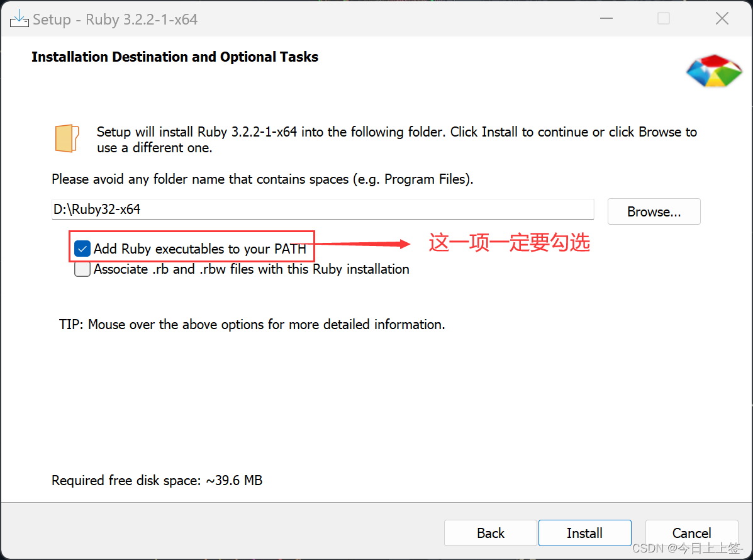Click the 'Setup - Ruby 3.2.2-1-x64' window title
The height and width of the screenshot is (560, 753).
point(115,20)
